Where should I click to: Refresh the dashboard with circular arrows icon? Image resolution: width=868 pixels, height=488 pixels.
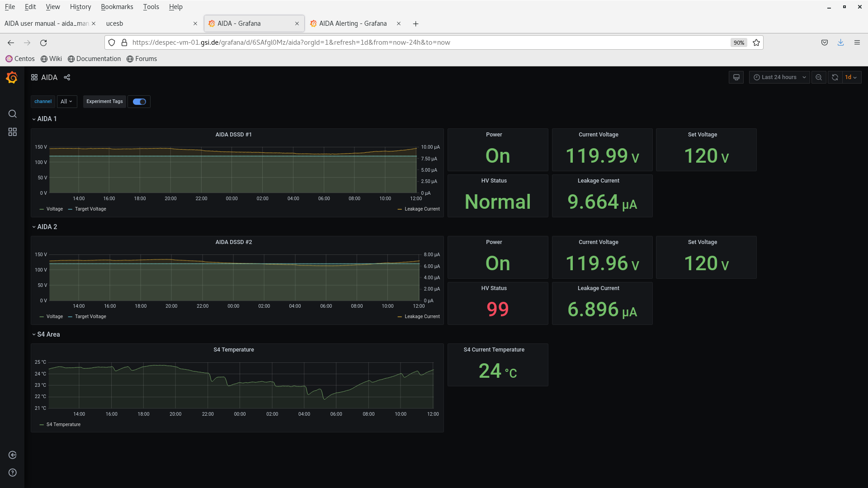tap(835, 77)
